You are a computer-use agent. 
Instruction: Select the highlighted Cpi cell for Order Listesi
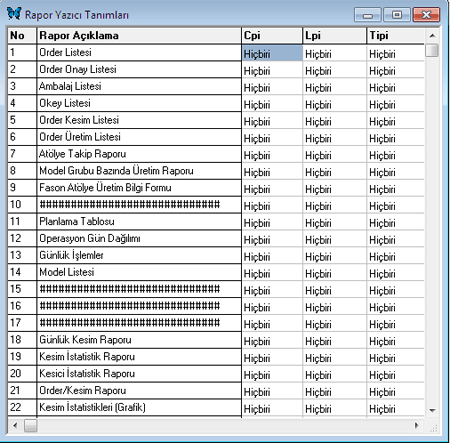click(272, 53)
